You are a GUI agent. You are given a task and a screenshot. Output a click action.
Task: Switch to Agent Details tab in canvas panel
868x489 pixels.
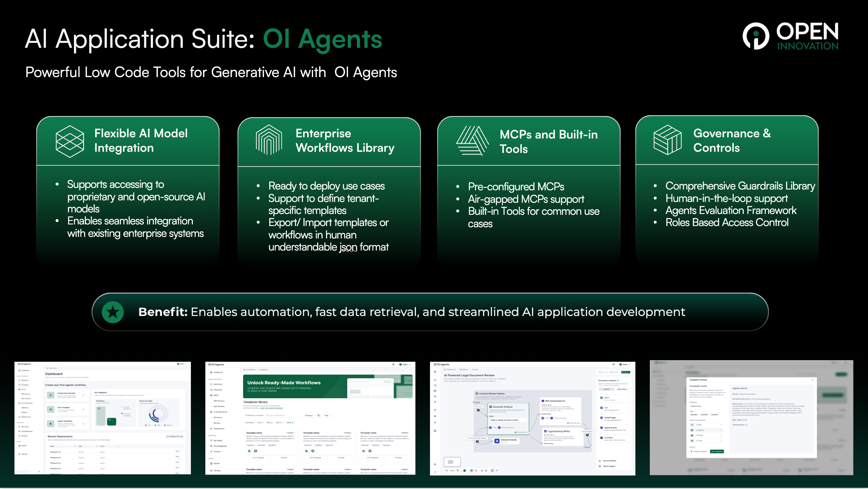pyautogui.click(x=621, y=389)
